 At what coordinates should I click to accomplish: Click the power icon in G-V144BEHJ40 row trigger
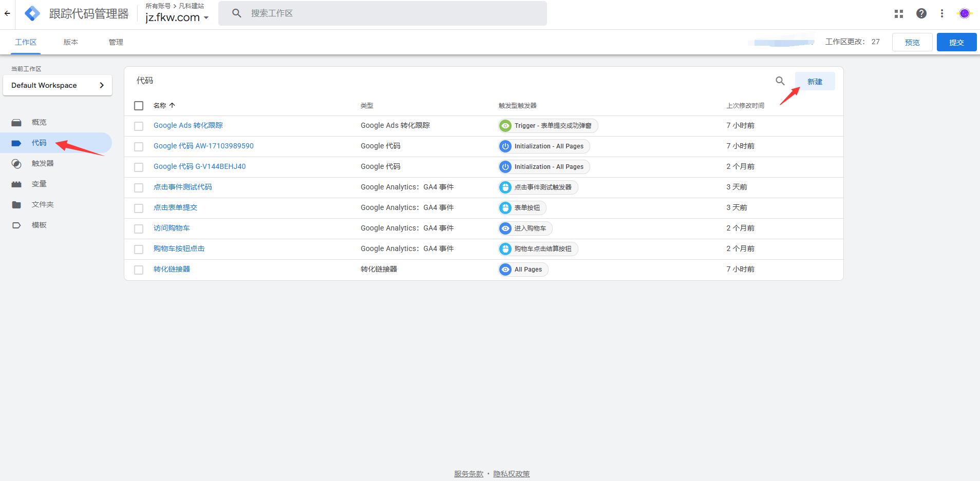click(505, 167)
